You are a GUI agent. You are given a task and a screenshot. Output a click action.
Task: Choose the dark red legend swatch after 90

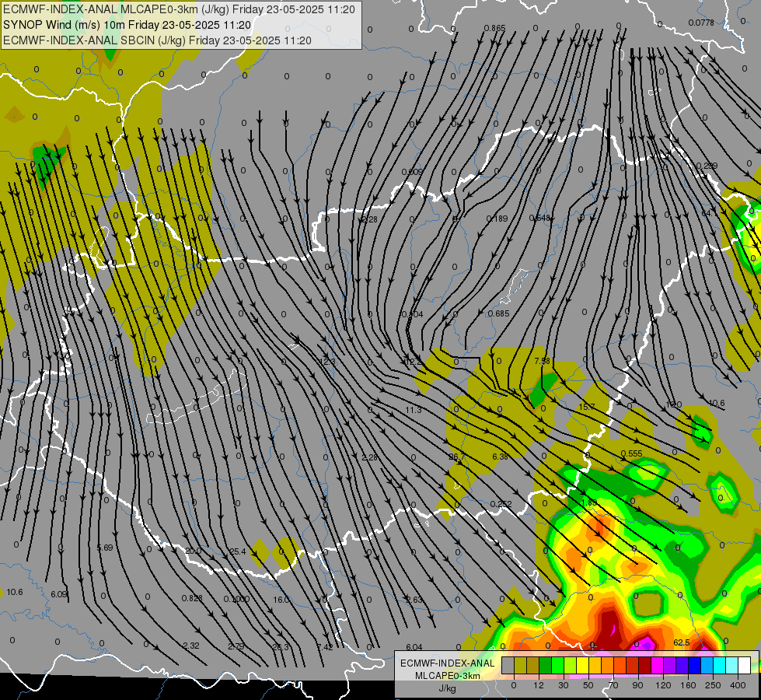(x=645, y=665)
